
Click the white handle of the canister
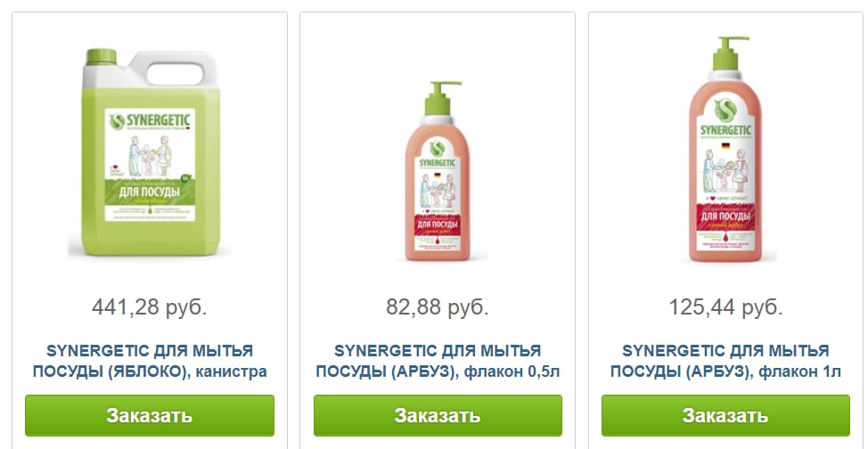179,68
